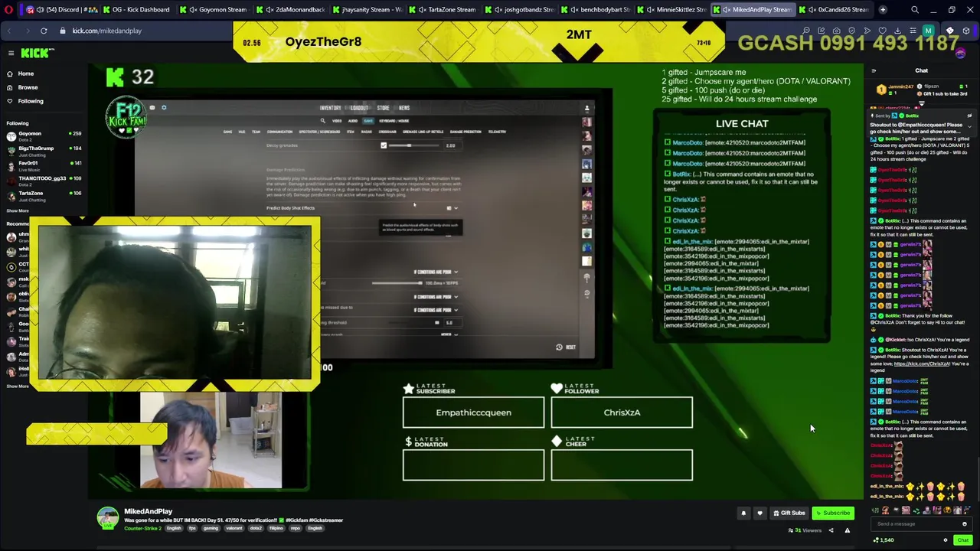Switch to the jhaysanity Stream tab

(368, 10)
